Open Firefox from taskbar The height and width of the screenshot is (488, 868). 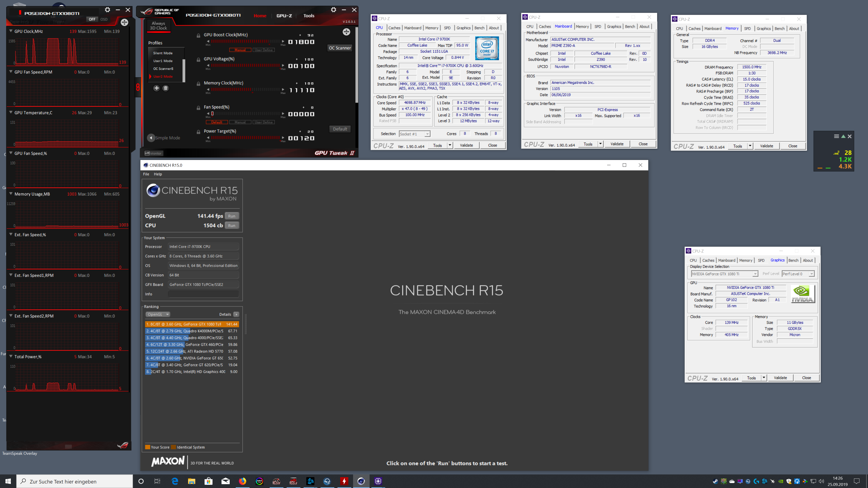(x=242, y=481)
